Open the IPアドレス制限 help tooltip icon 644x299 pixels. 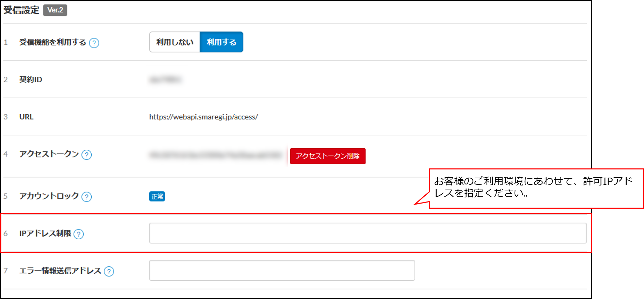[79, 234]
